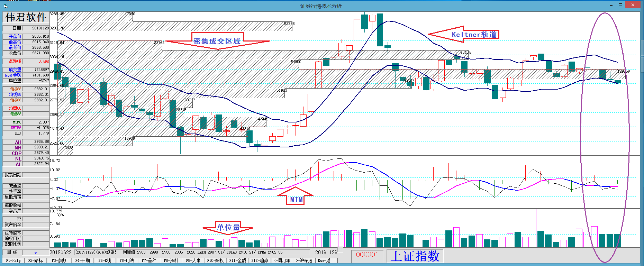
Task: Click the opening price value 2885.610
Action: [x=40, y=36]
